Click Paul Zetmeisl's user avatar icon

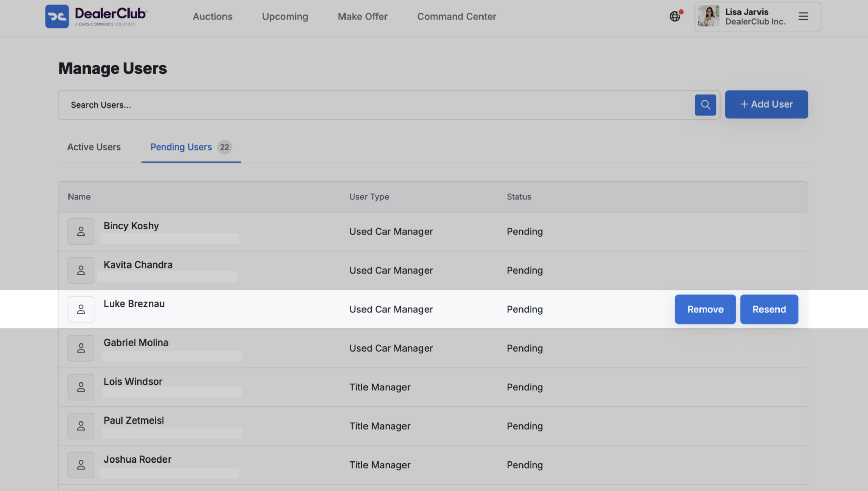click(x=81, y=426)
